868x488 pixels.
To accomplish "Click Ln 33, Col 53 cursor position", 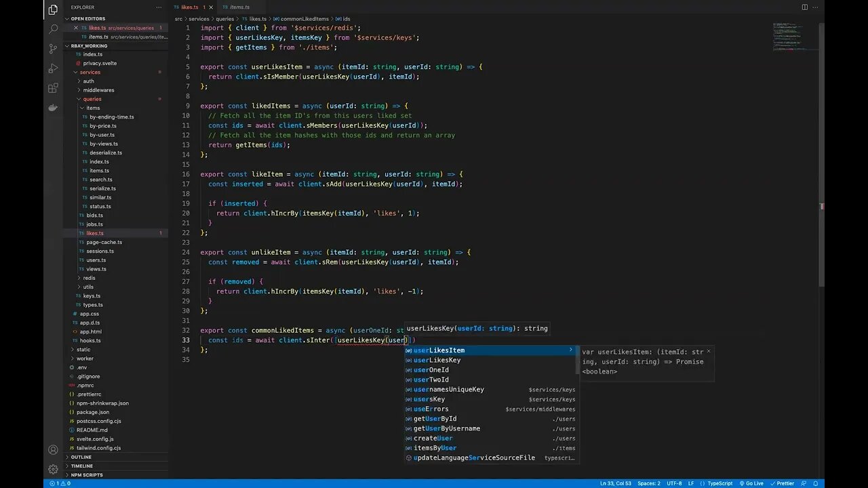I will (x=616, y=483).
